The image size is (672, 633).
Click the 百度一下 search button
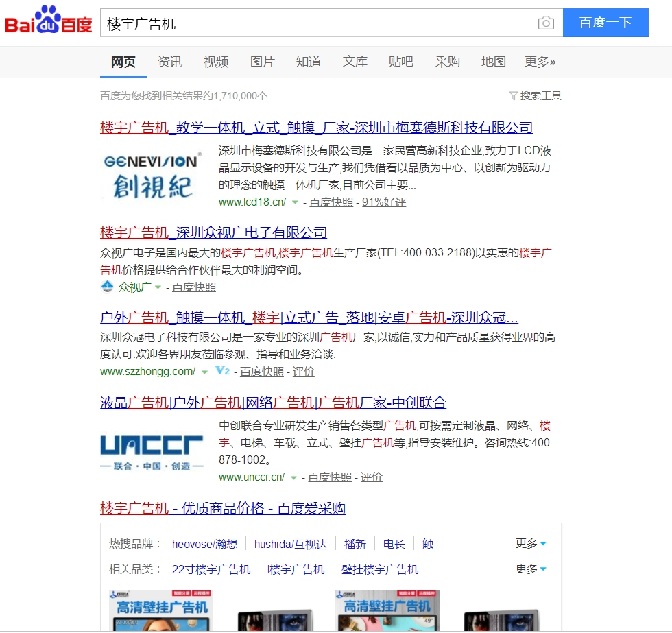(605, 23)
